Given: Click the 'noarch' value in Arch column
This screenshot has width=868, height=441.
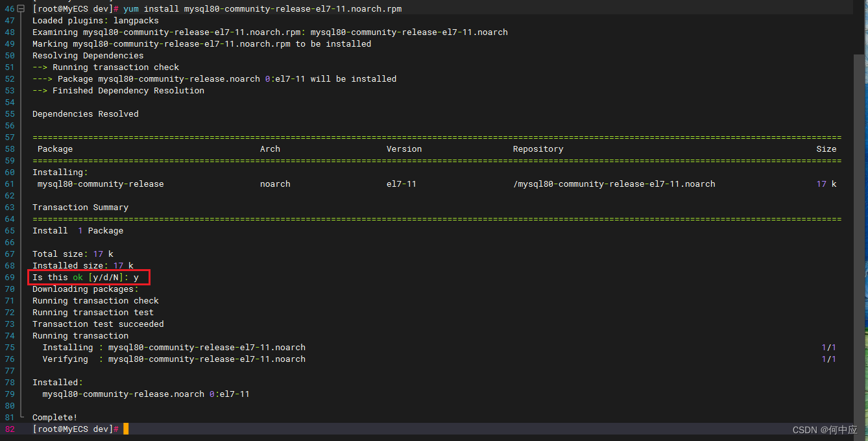Looking at the screenshot, I should click(x=275, y=184).
